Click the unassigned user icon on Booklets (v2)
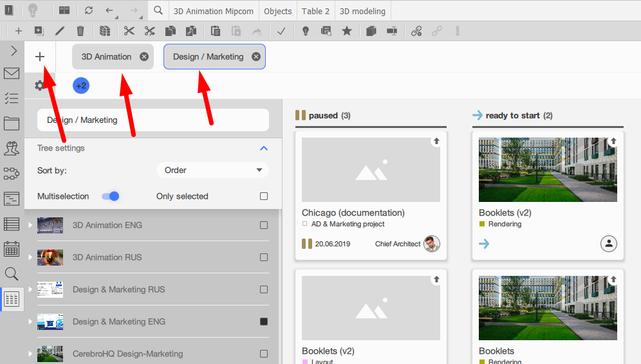Screen dimensions: 641x364 (x=609, y=244)
